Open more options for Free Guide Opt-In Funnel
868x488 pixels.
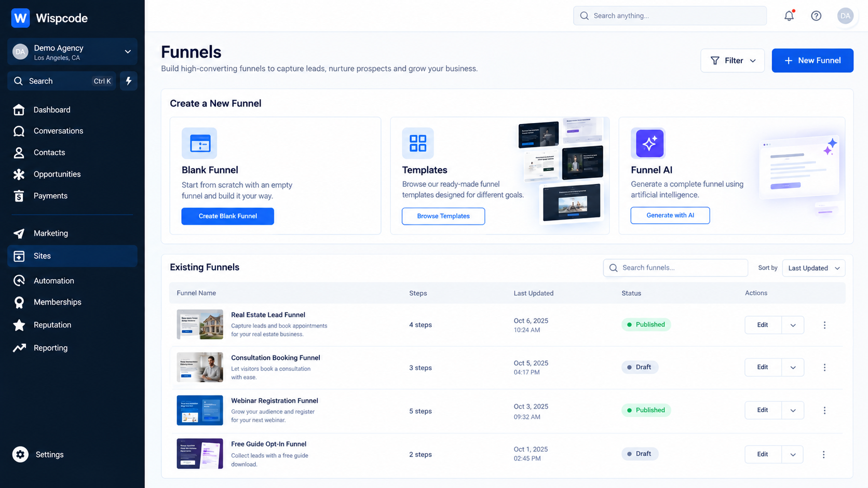(x=823, y=455)
